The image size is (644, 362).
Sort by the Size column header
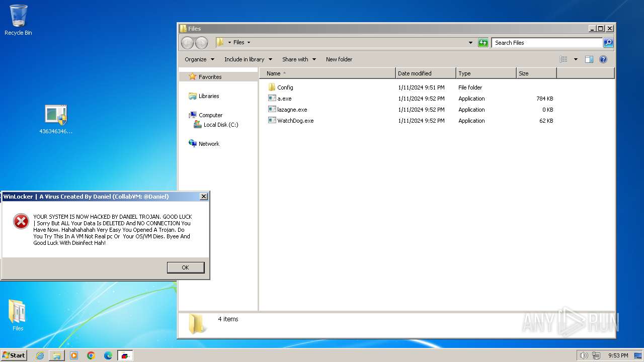(536, 73)
